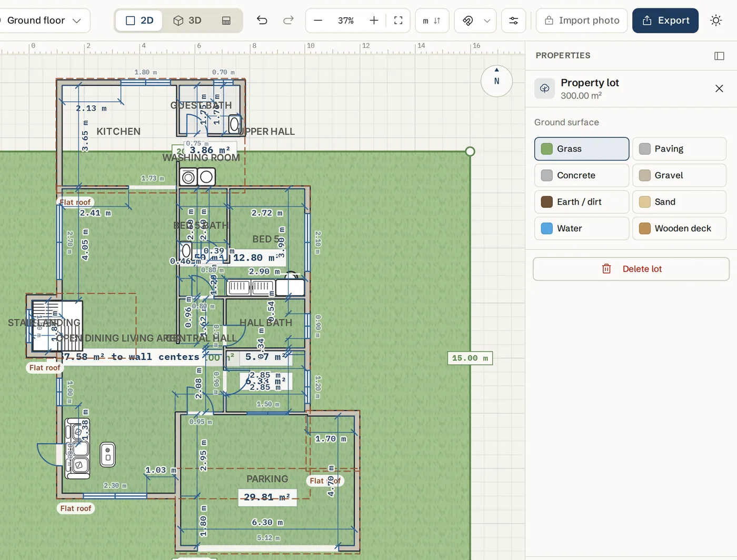Select Sand ground surface

pyautogui.click(x=679, y=202)
